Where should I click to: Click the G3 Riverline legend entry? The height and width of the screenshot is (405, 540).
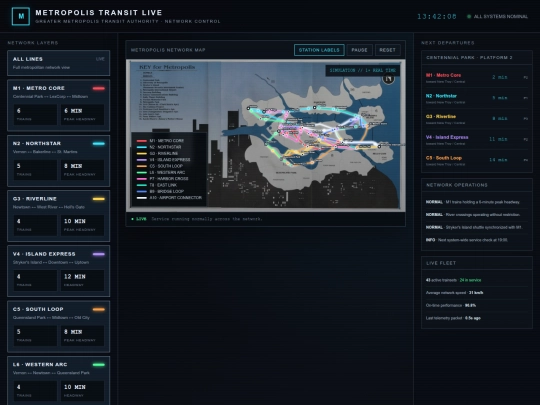pos(157,154)
